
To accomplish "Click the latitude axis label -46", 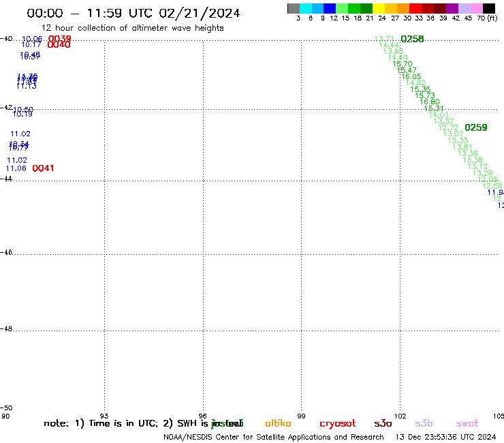I will pyautogui.click(x=6, y=252).
